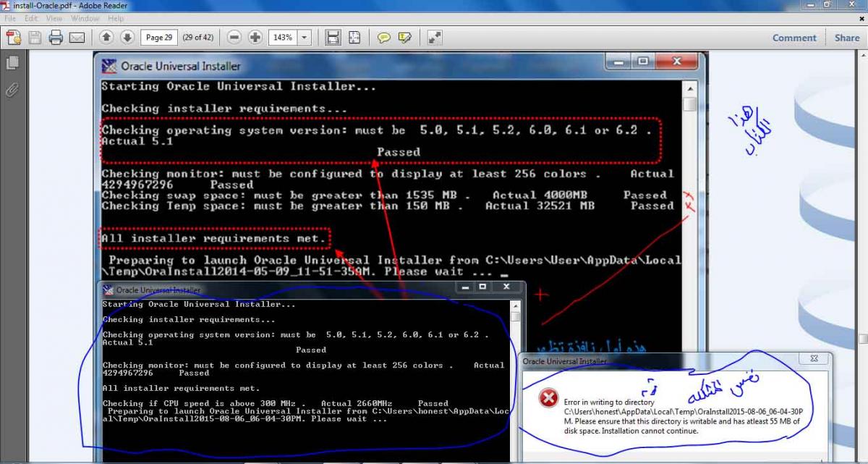Go to the next page with down arrow
Image resolution: width=868 pixels, height=464 pixels.
pos(127,38)
